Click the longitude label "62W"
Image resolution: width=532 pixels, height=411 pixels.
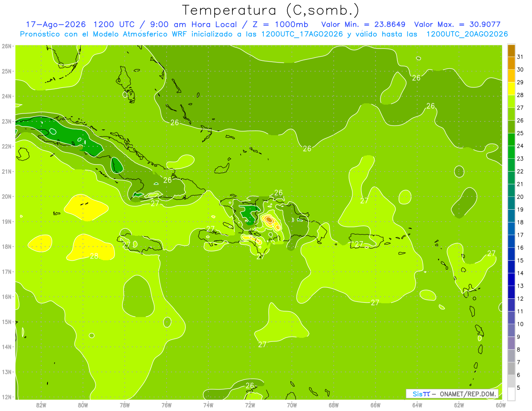coord(459,405)
